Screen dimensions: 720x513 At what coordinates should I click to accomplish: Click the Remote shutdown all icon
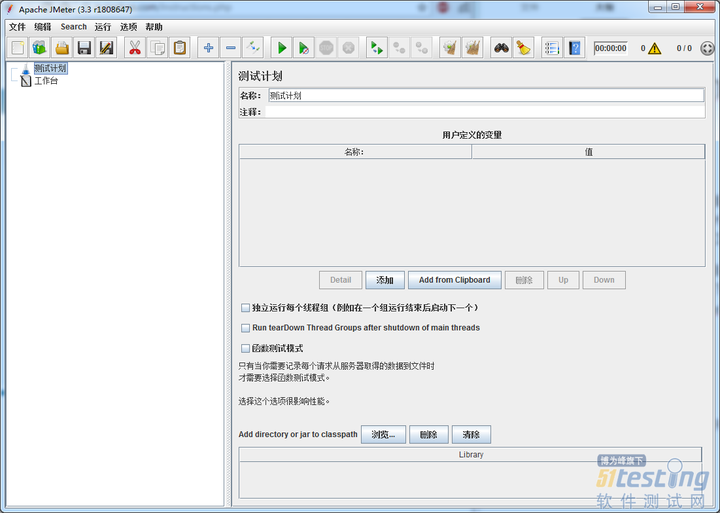click(422, 48)
